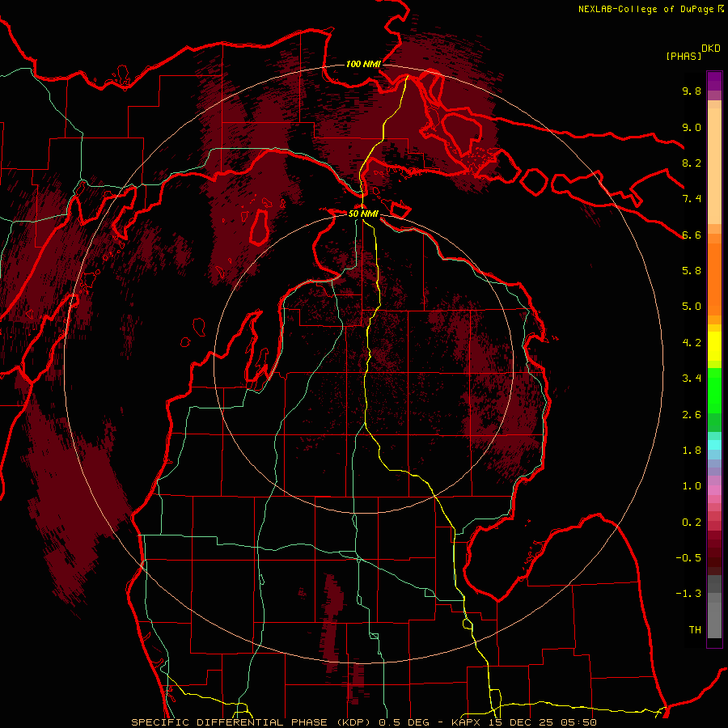Click the 9.0 value on the color scale
Image resolution: width=728 pixels, height=728 pixels.
(x=692, y=127)
